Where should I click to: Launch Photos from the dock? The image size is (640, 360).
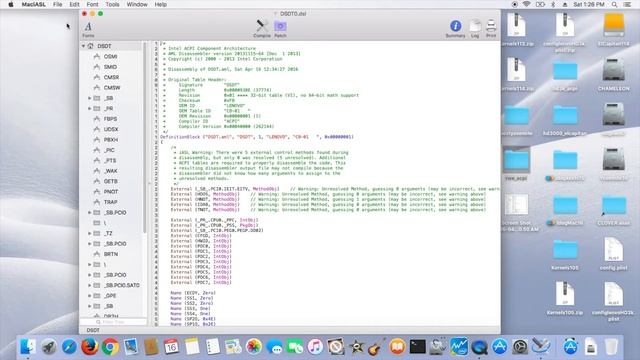point(253,347)
